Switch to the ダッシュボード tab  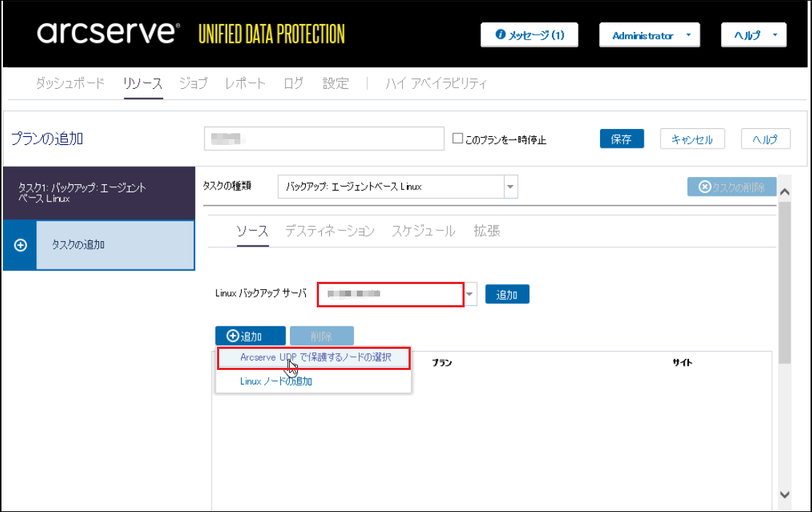coord(70,83)
